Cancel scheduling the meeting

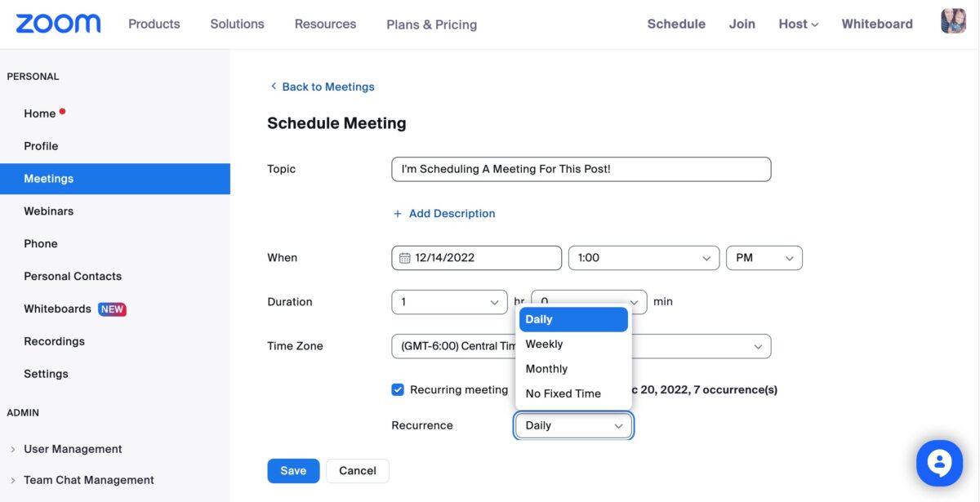tap(358, 471)
